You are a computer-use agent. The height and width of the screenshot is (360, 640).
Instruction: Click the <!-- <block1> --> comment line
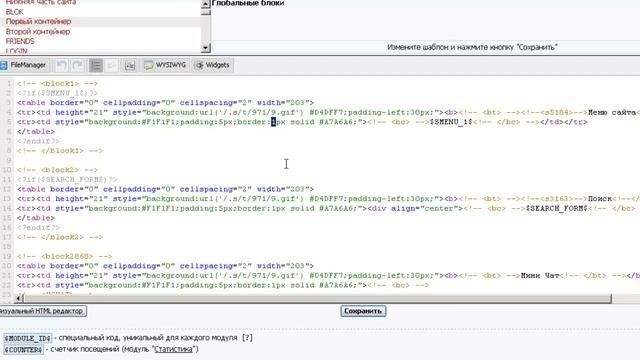(x=57, y=84)
